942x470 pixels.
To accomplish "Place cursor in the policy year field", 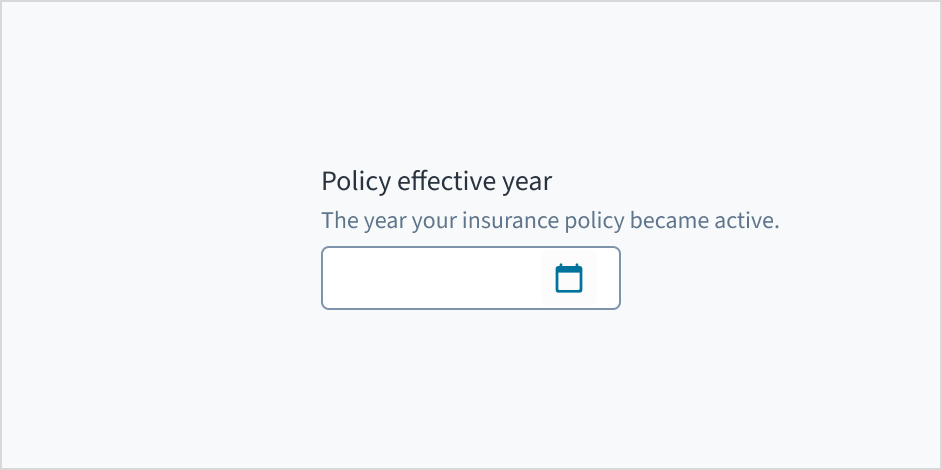I will click(x=432, y=278).
